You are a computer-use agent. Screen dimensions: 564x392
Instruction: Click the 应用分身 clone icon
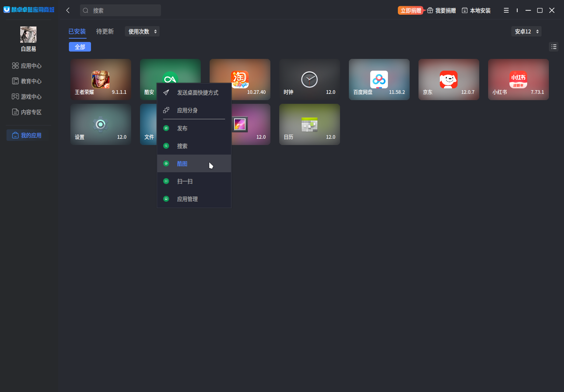point(166,110)
